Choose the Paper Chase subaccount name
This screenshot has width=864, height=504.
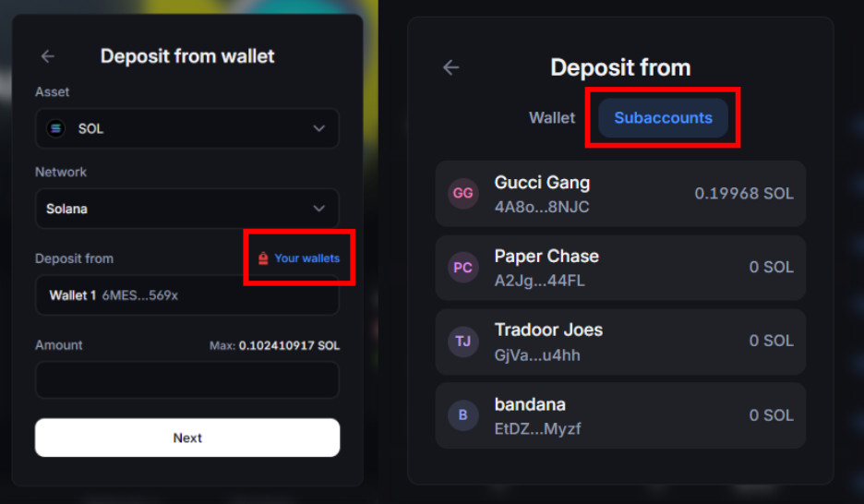[546, 257]
